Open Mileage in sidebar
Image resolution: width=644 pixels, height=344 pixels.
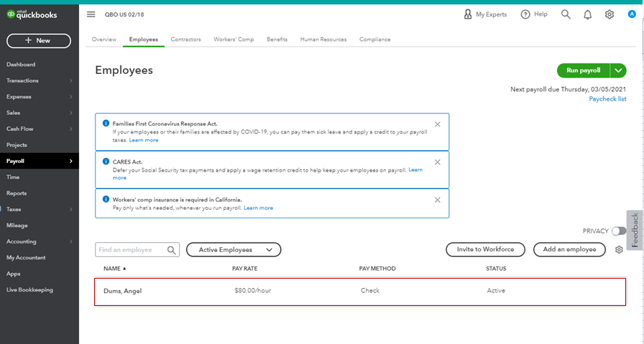17,226
